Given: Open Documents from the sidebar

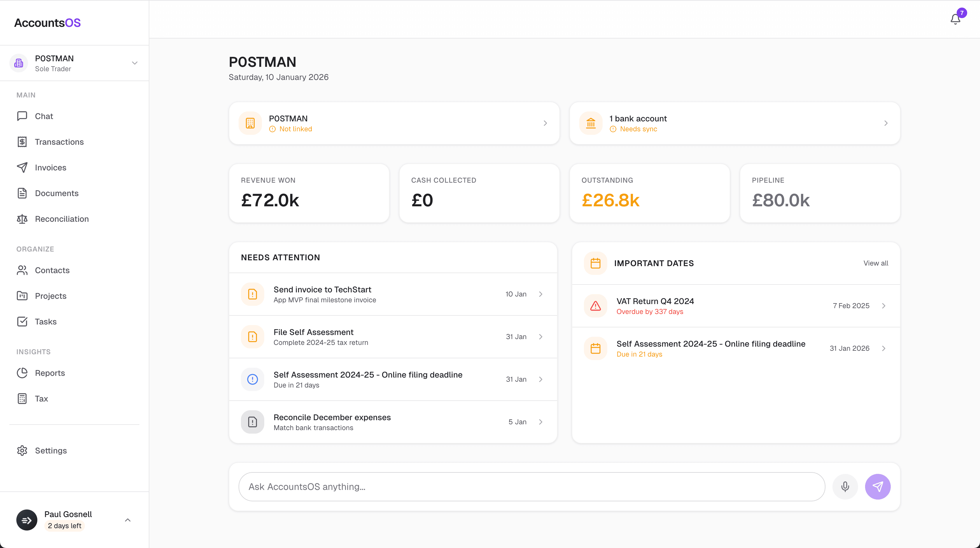Looking at the screenshot, I should coord(57,193).
